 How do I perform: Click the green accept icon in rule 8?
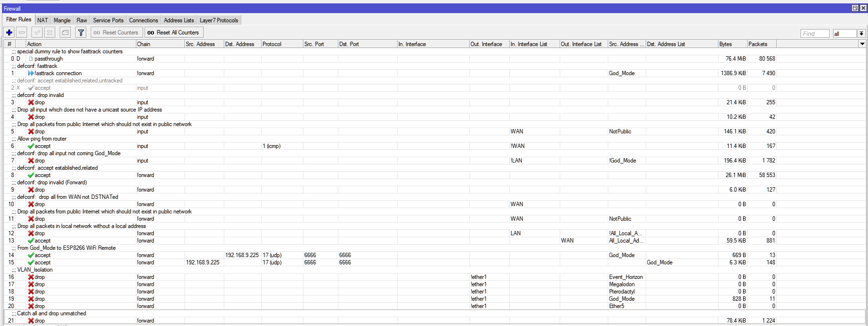[31, 175]
